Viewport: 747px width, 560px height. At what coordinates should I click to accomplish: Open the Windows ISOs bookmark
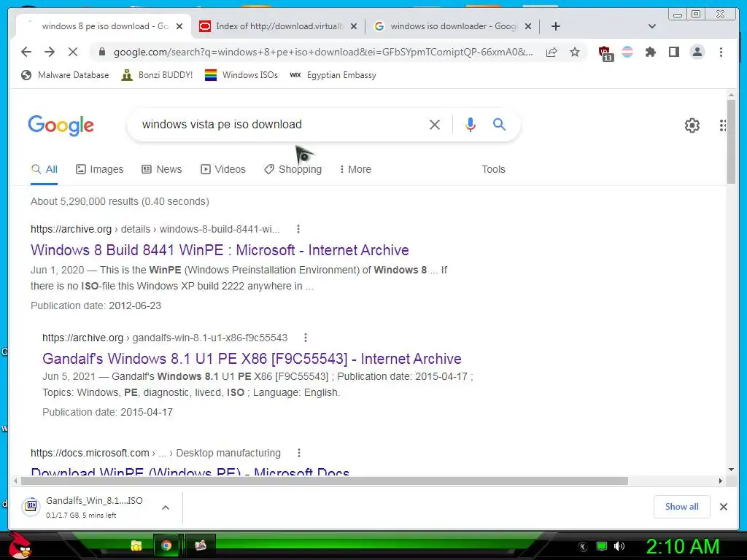pyautogui.click(x=241, y=75)
